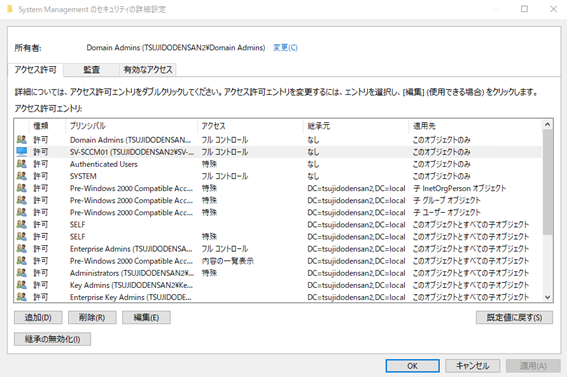Maximize the security settings window
This screenshot has width=567, height=377.
coord(524,9)
